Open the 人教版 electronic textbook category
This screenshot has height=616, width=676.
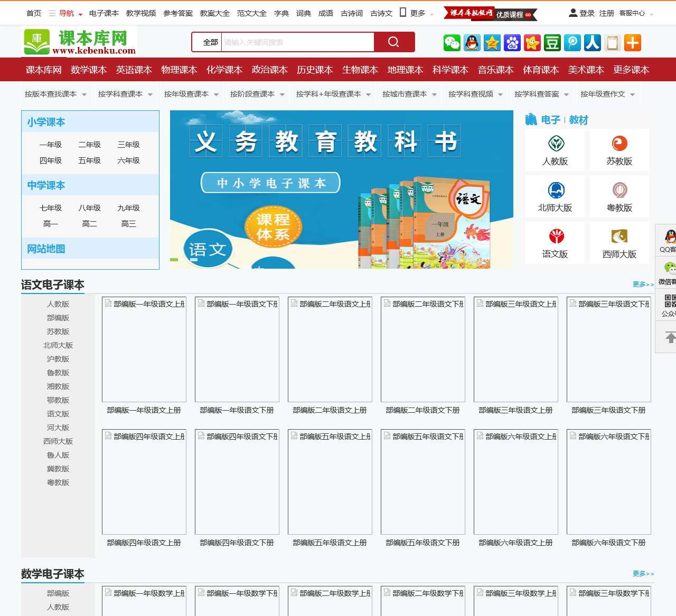coord(555,149)
